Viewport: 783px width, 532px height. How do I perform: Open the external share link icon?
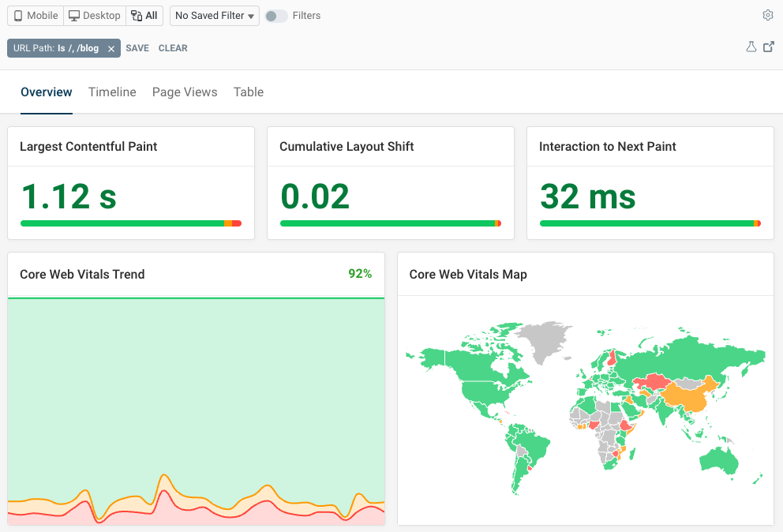click(x=769, y=47)
